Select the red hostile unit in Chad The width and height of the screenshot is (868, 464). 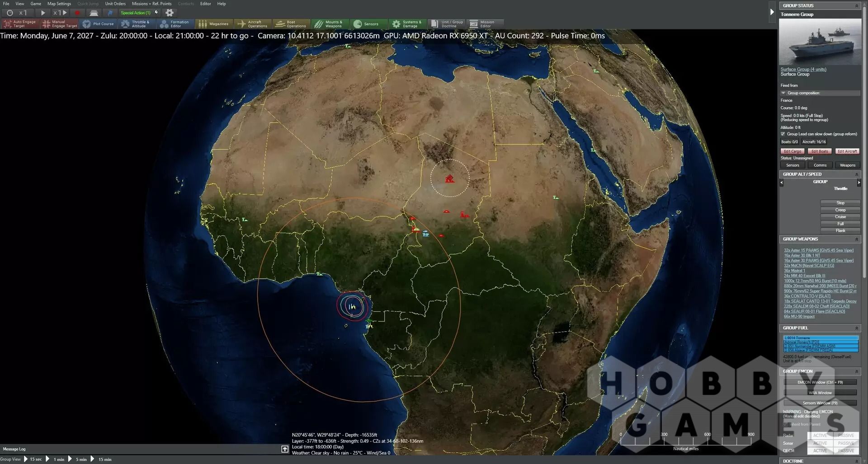pyautogui.click(x=449, y=179)
